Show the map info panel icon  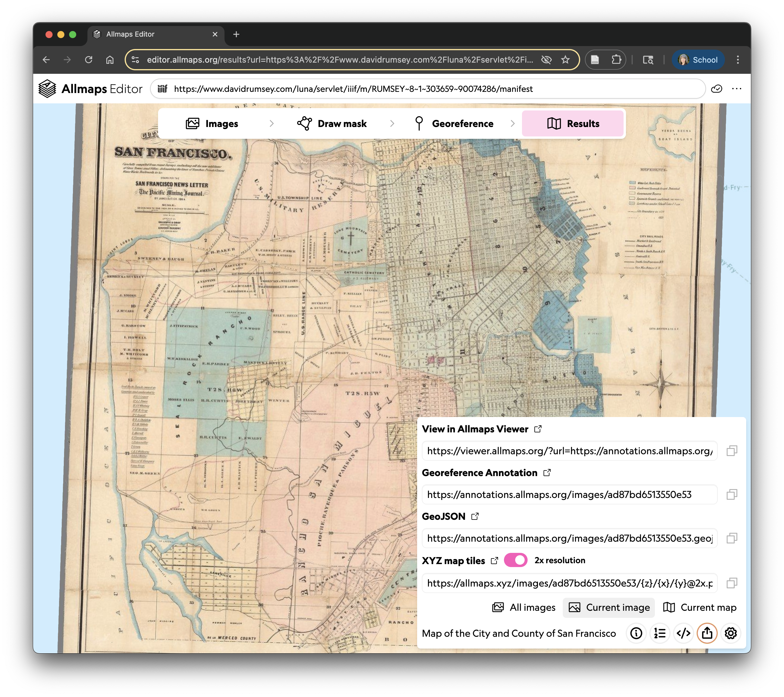[636, 634]
